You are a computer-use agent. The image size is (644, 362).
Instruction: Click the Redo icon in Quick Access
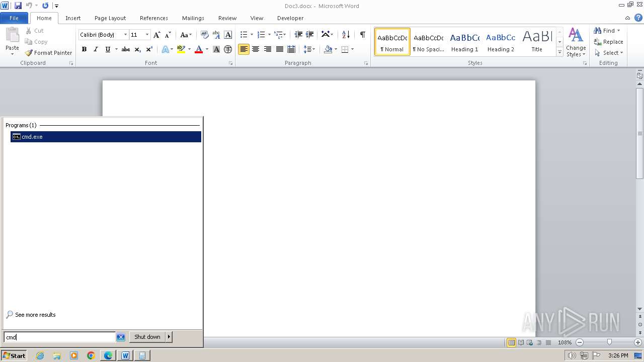(x=45, y=6)
